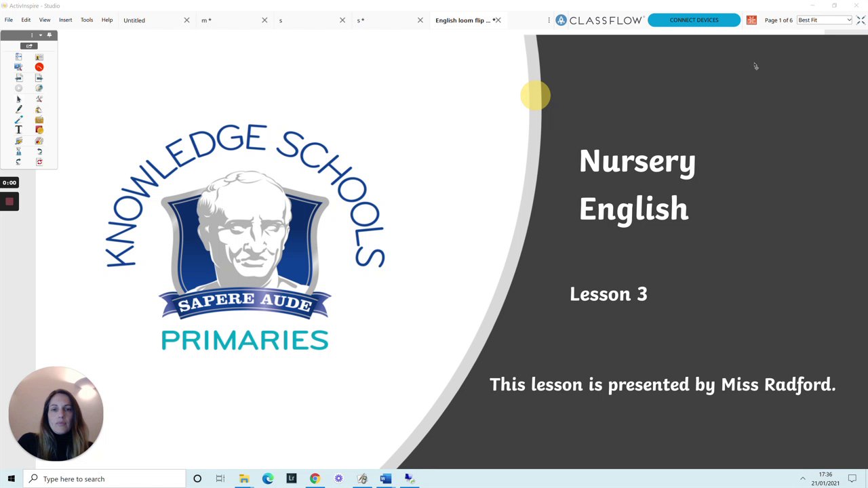
Task: Click the Redo arrow in the toolbox
Action: click(x=18, y=162)
